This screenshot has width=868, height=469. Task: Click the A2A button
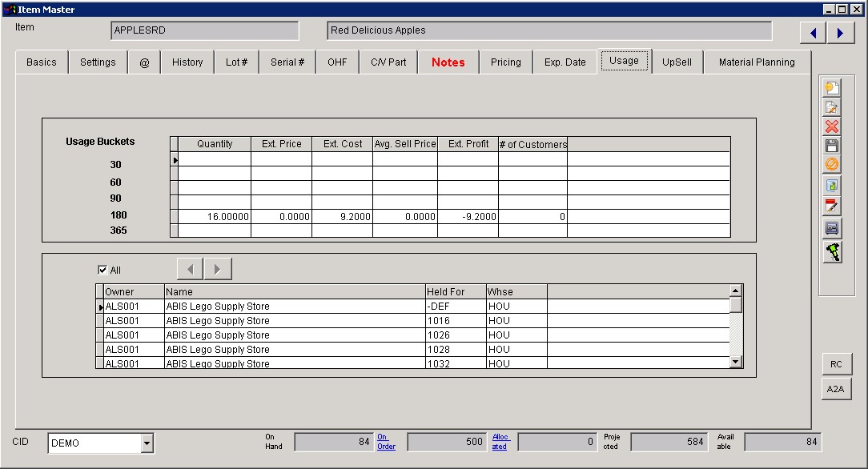click(836, 389)
